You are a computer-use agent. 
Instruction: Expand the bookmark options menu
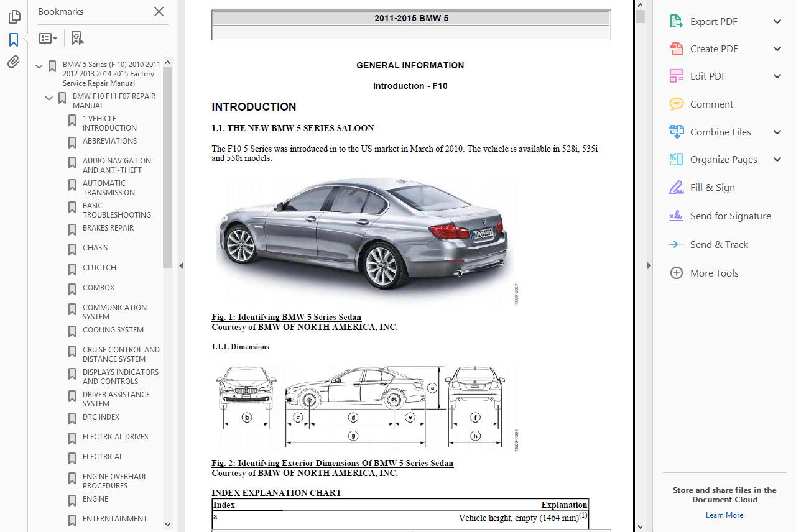(49, 38)
